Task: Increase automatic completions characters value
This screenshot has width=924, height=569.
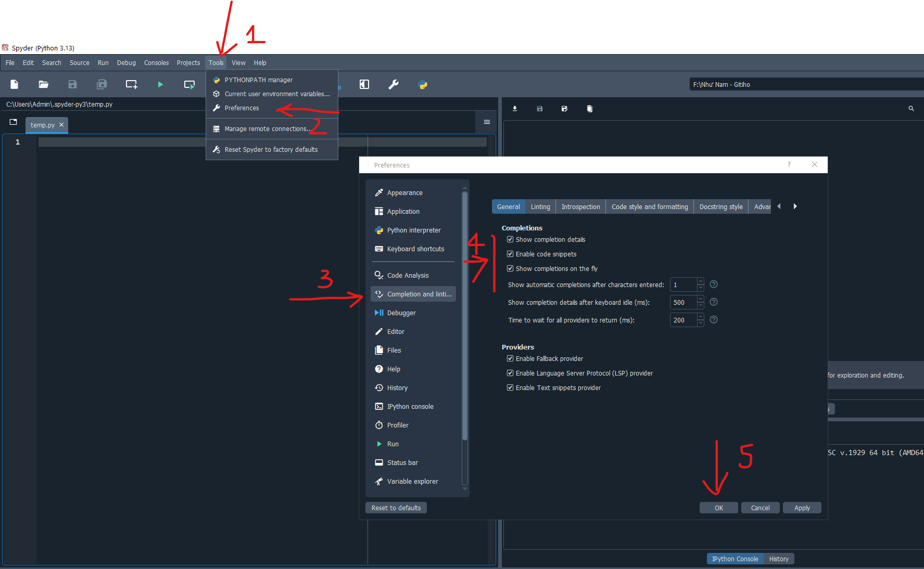Action: pyautogui.click(x=701, y=281)
